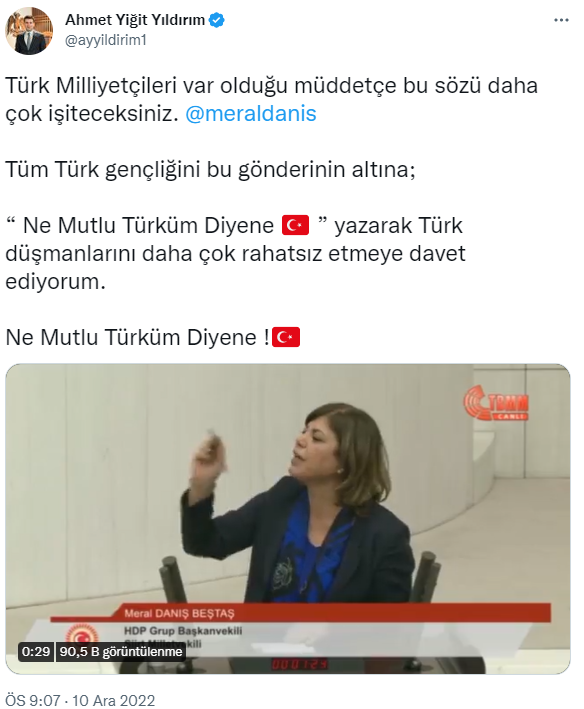Click the display name Ahmet Yiğit Yıldırım

click(x=135, y=20)
